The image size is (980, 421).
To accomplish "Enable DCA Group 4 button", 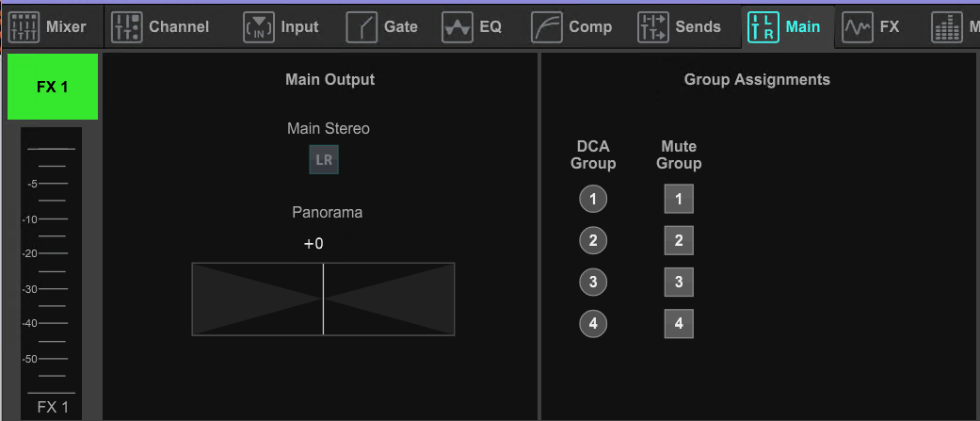I will [593, 323].
